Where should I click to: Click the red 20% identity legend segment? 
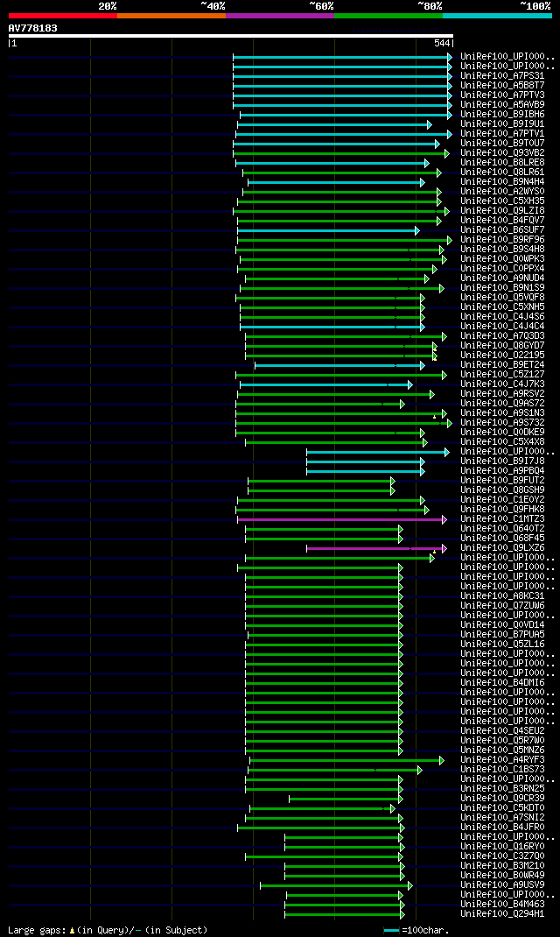63,16
